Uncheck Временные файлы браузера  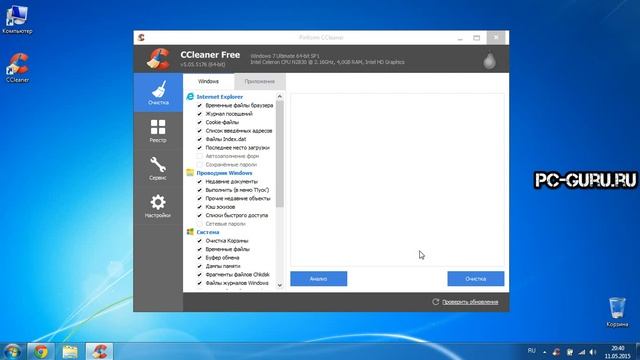pyautogui.click(x=200, y=105)
